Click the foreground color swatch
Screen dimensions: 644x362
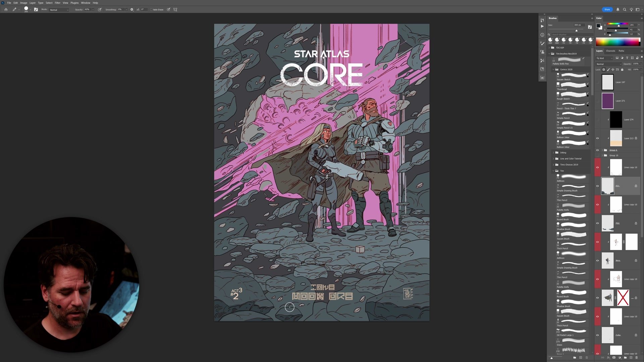598,26
